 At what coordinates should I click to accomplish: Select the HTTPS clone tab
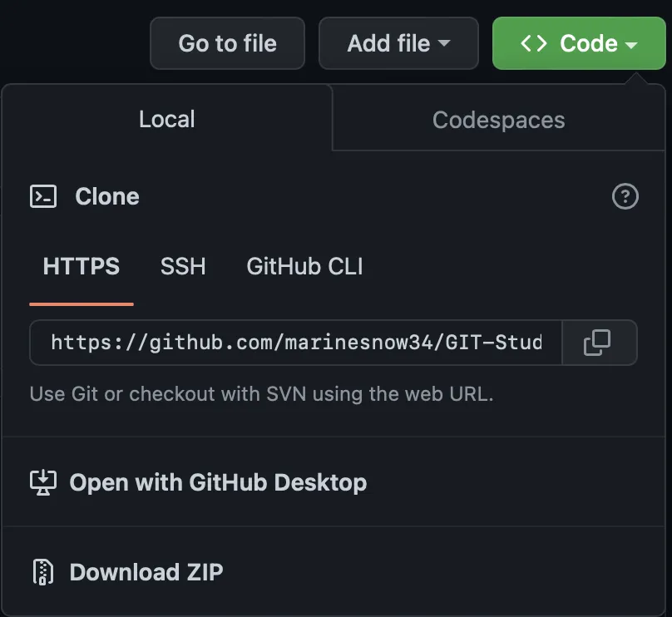point(81,266)
